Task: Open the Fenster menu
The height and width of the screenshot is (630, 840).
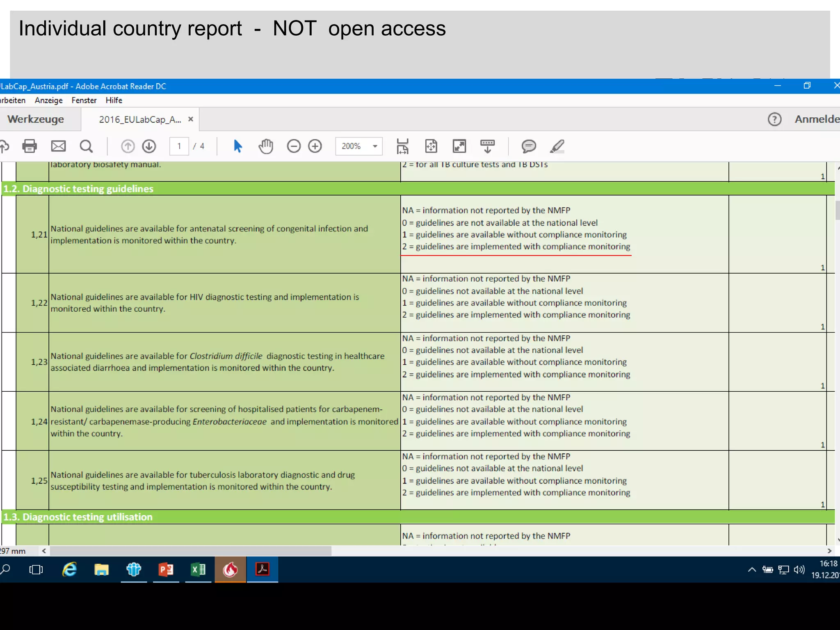Action: coord(84,100)
